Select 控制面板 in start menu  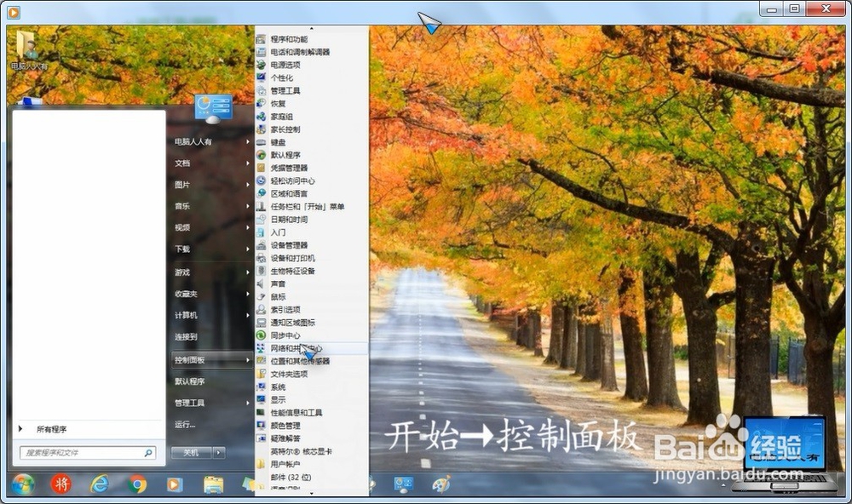[210, 359]
